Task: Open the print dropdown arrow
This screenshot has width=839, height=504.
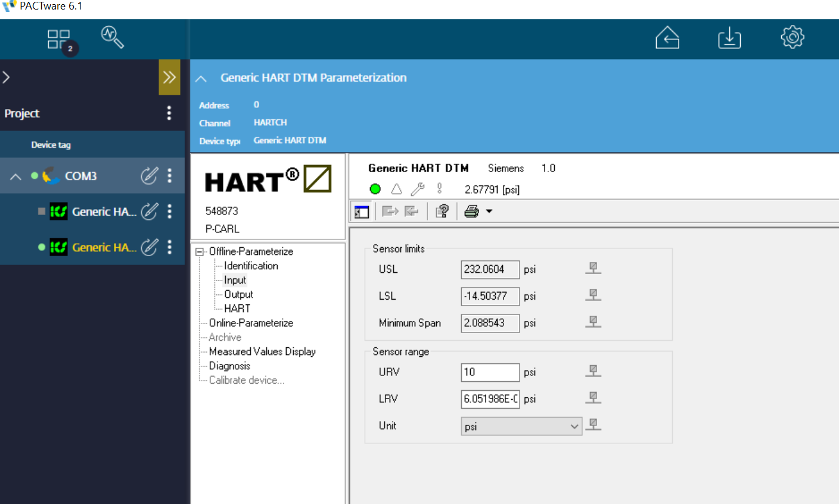Action: pyautogui.click(x=489, y=211)
